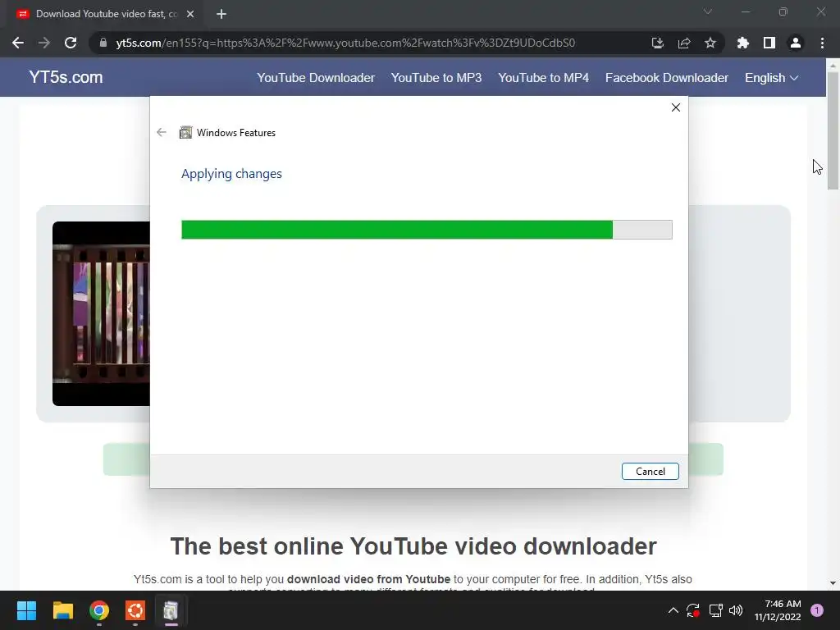Click the Cancel button in Windows Features
The width and height of the screenshot is (840, 630).
tap(650, 472)
